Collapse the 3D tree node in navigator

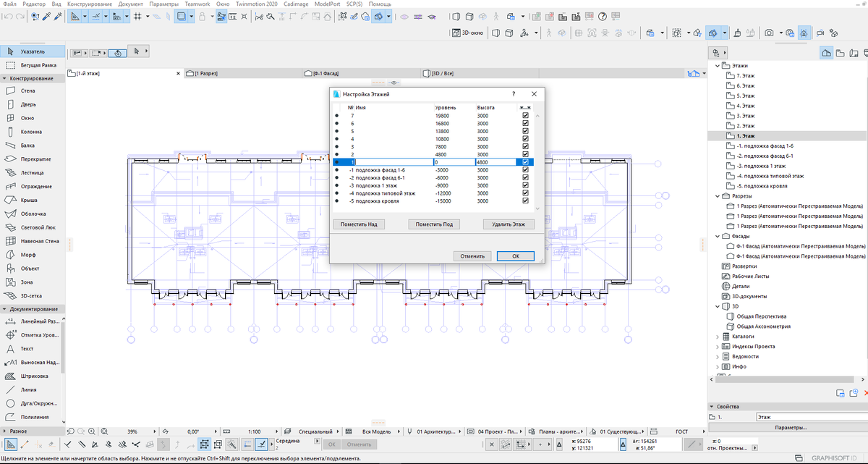click(x=718, y=306)
